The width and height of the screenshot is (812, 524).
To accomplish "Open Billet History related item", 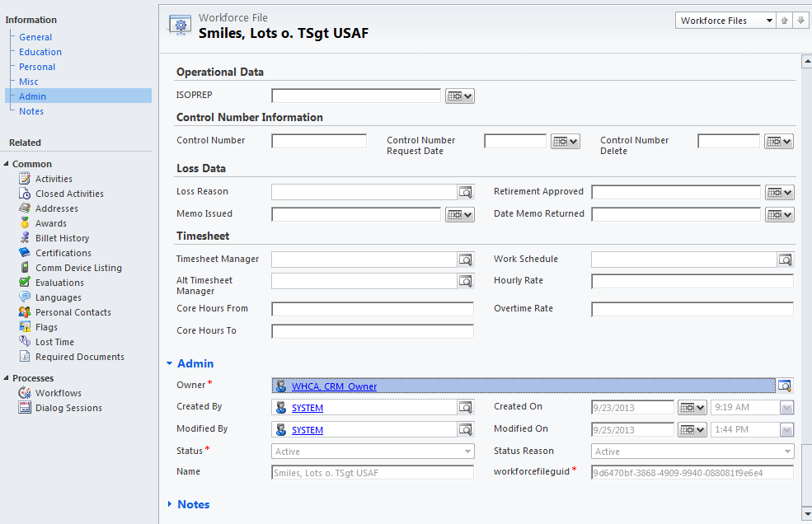I will pos(62,238).
